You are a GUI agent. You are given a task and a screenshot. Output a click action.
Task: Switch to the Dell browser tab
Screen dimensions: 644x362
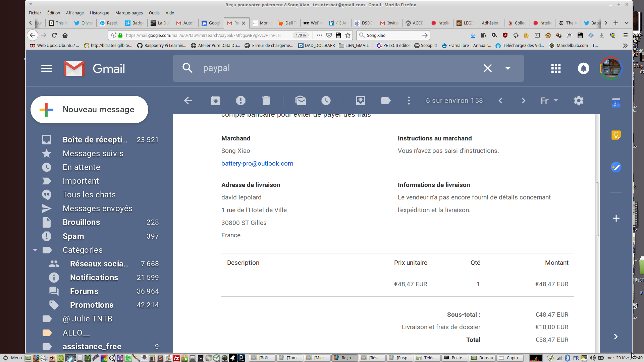click(x=288, y=23)
